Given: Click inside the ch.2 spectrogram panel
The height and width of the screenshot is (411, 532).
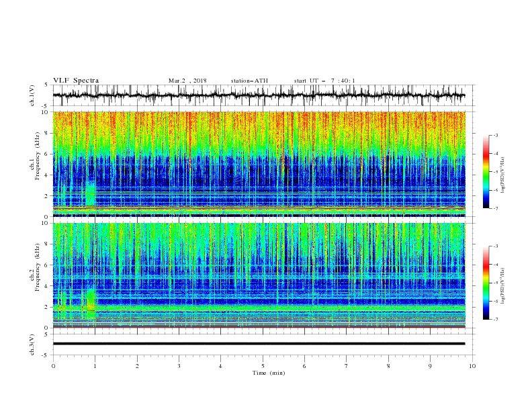Looking at the screenshot, I should point(259,275).
